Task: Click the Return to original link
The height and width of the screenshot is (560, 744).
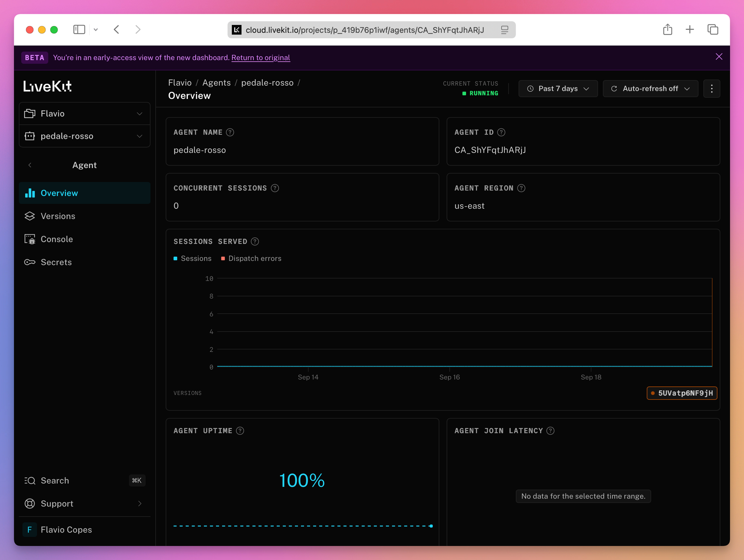Action: (260, 58)
